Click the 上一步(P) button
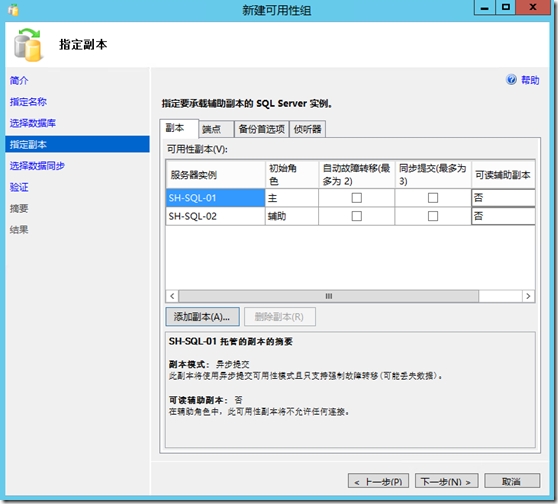Viewport: 558px width, 504px height. [378, 481]
